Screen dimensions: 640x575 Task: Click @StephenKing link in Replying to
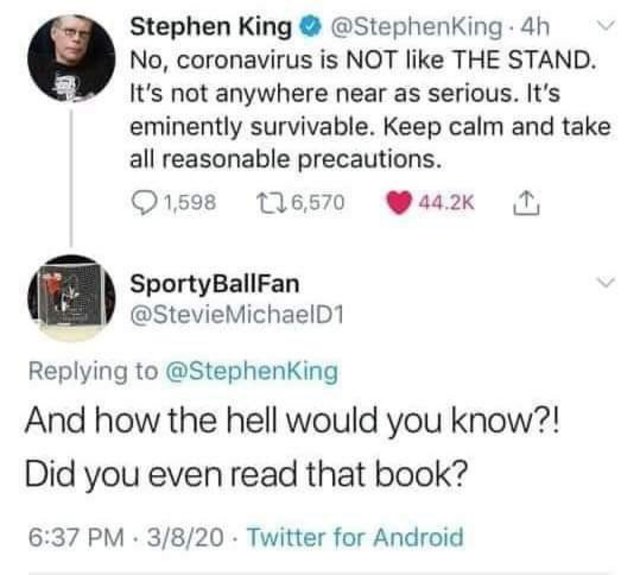tap(251, 372)
